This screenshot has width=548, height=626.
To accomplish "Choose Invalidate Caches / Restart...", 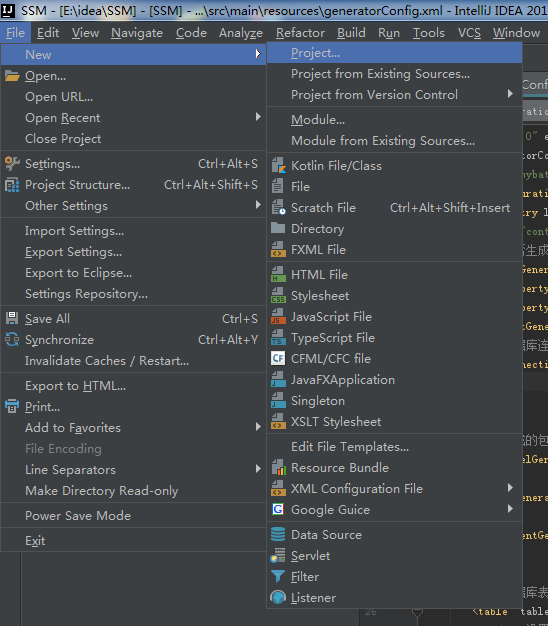I will click(x=133, y=361).
